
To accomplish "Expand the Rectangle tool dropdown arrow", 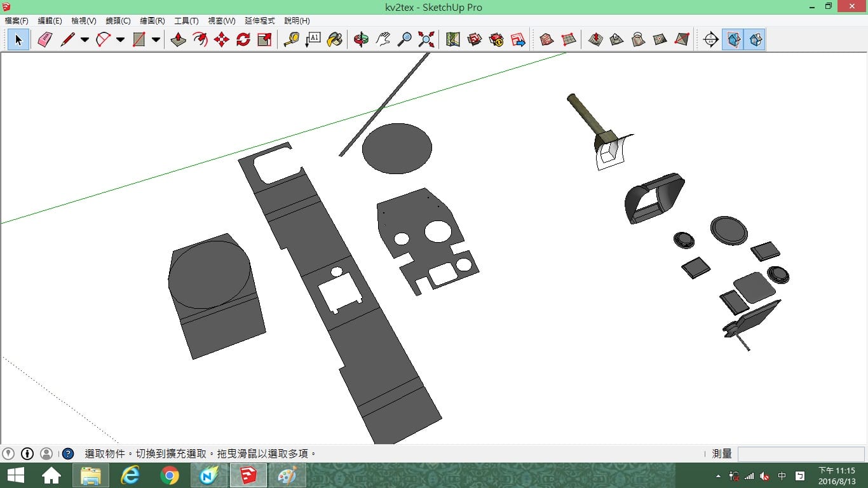I will [156, 40].
